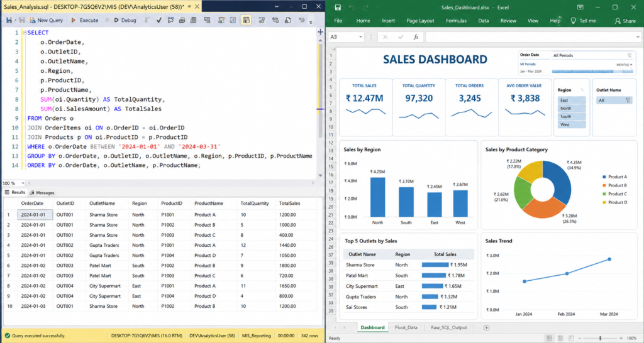
Task: Open the Data ribbon tab in Excel
Action: 484,21
